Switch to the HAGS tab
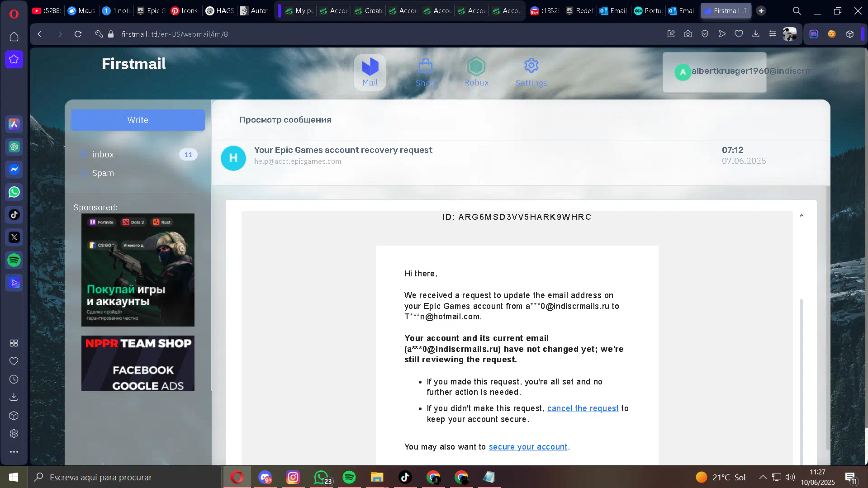 [x=220, y=11]
